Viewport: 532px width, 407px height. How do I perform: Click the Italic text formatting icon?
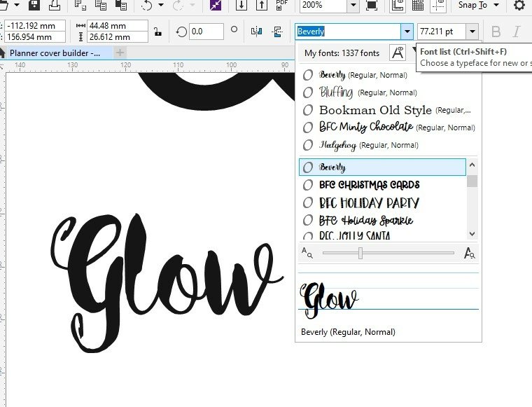517,32
